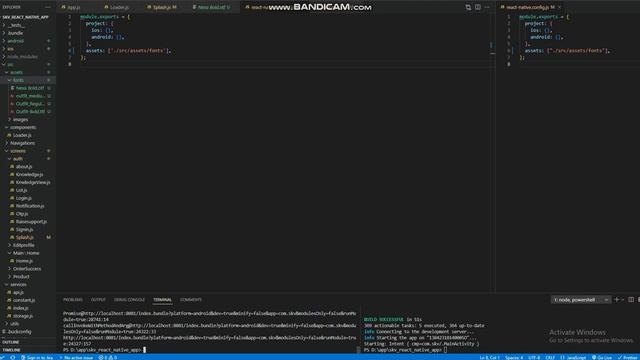Image resolution: width=640 pixels, height=360 pixels.
Task: Open the editor more actions ellipsis
Action: (487, 7)
